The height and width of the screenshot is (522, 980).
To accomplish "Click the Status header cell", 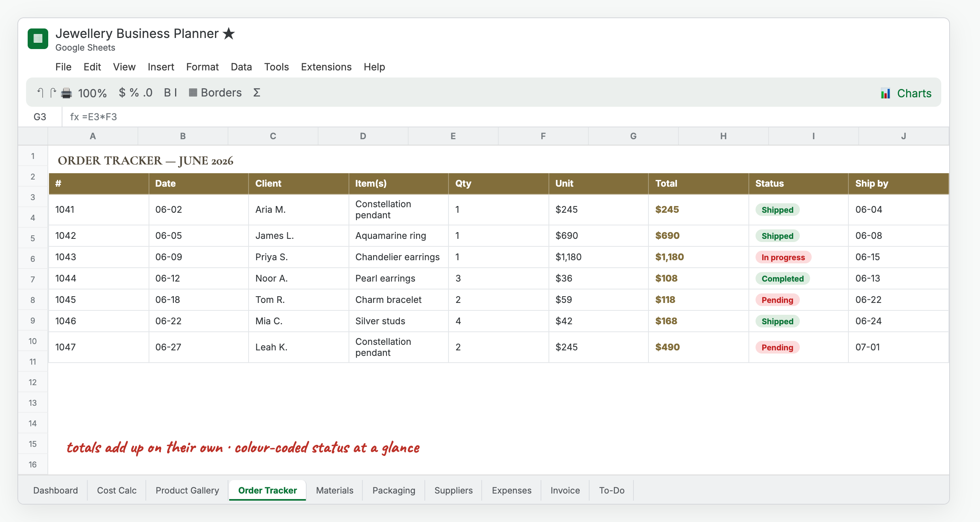I will point(798,183).
